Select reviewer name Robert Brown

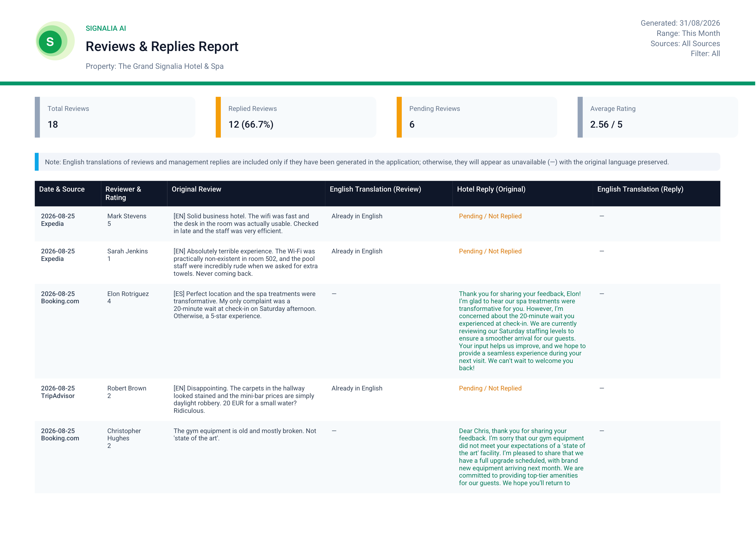point(127,388)
